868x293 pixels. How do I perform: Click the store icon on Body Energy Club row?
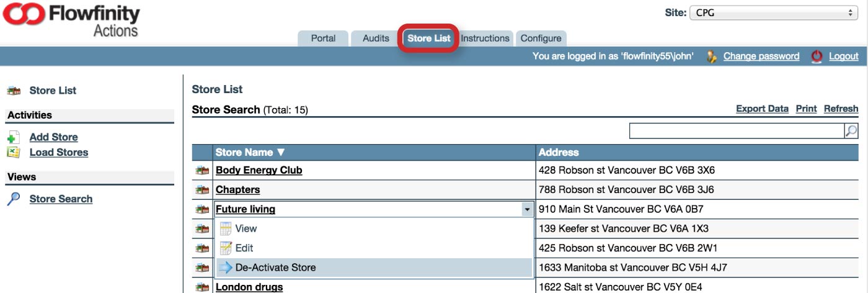click(202, 170)
